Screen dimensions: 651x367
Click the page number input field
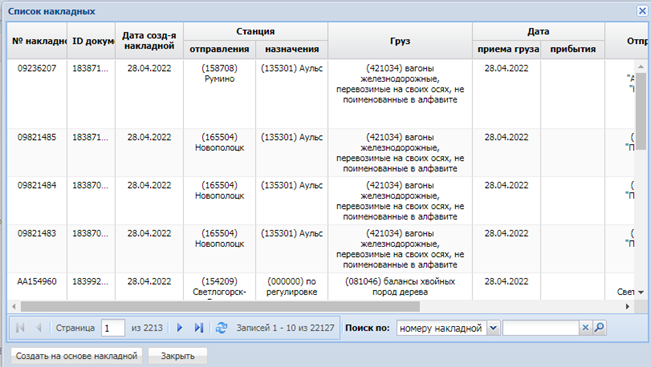[113, 328]
